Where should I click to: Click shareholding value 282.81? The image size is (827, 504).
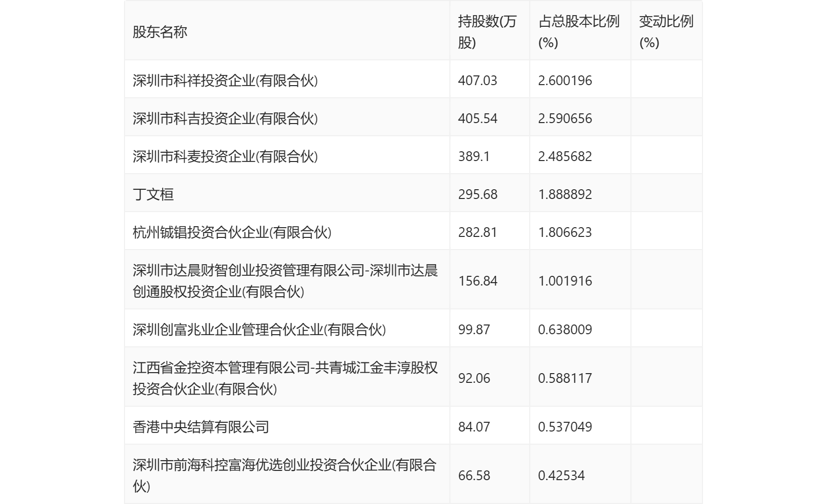(x=478, y=232)
